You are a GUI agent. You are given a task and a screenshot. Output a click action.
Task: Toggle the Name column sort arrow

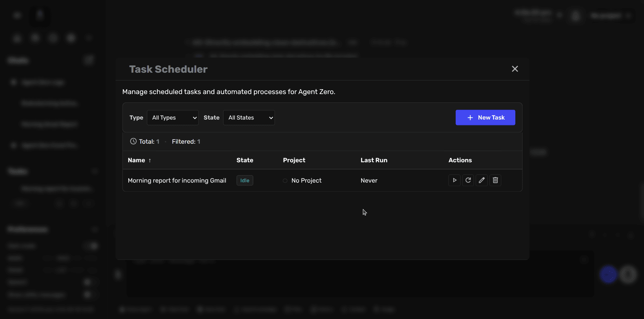[150, 160]
